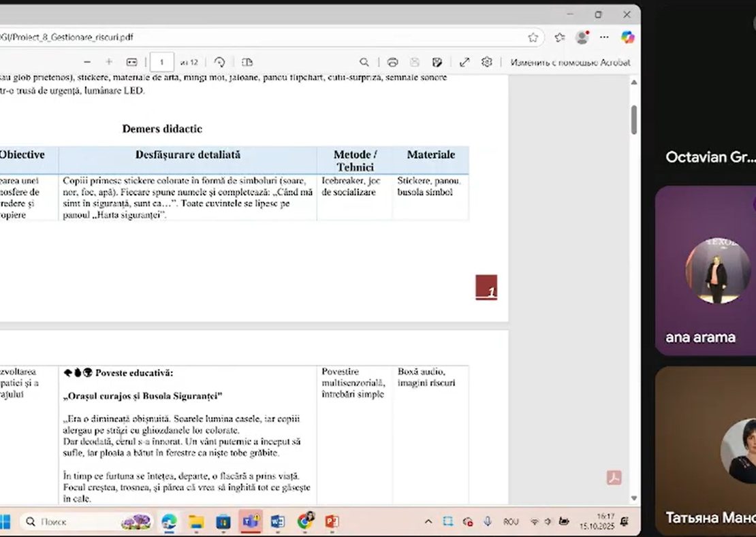Open Microsoft Teams from the taskbar

(250, 522)
